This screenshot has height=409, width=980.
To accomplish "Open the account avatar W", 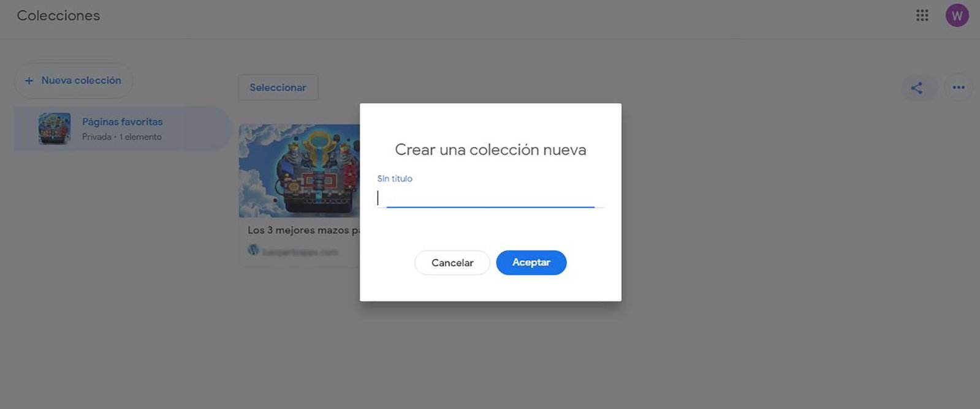I will point(957,15).
